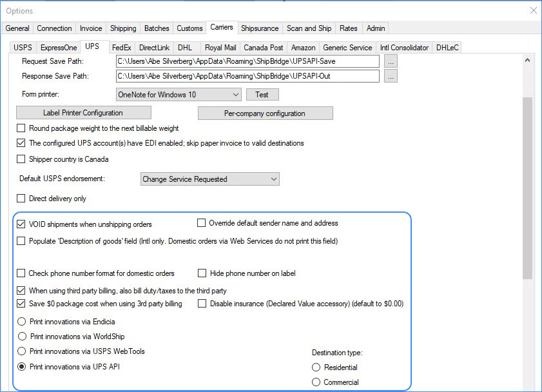Select the Carriers tab
Viewport: 542px width, 392px height.
[x=222, y=27]
